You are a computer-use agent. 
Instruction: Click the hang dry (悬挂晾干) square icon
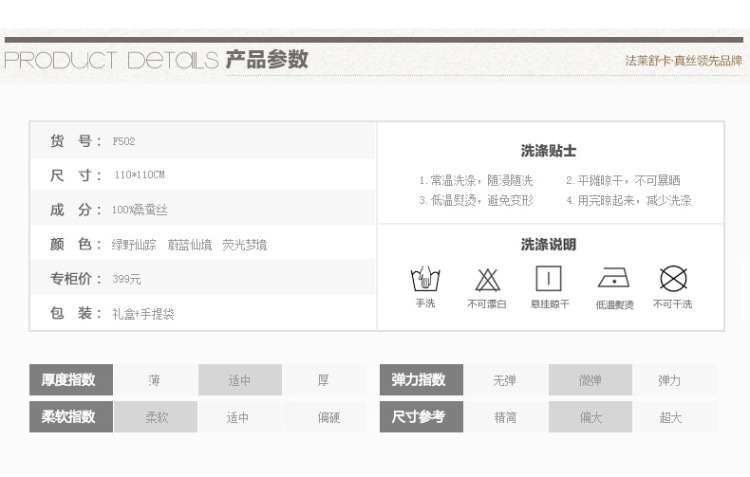(x=549, y=279)
